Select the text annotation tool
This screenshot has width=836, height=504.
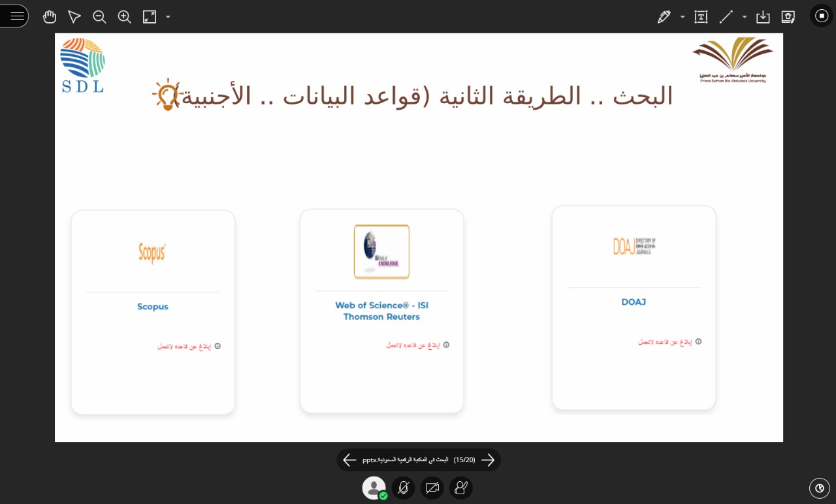[x=701, y=17]
